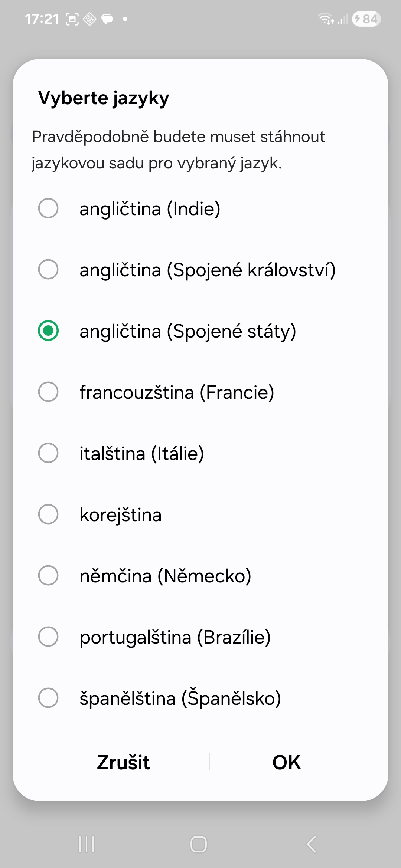401x868 pixels.
Task: Pick portugalština (Brazílie) radio option
Action: click(48, 637)
